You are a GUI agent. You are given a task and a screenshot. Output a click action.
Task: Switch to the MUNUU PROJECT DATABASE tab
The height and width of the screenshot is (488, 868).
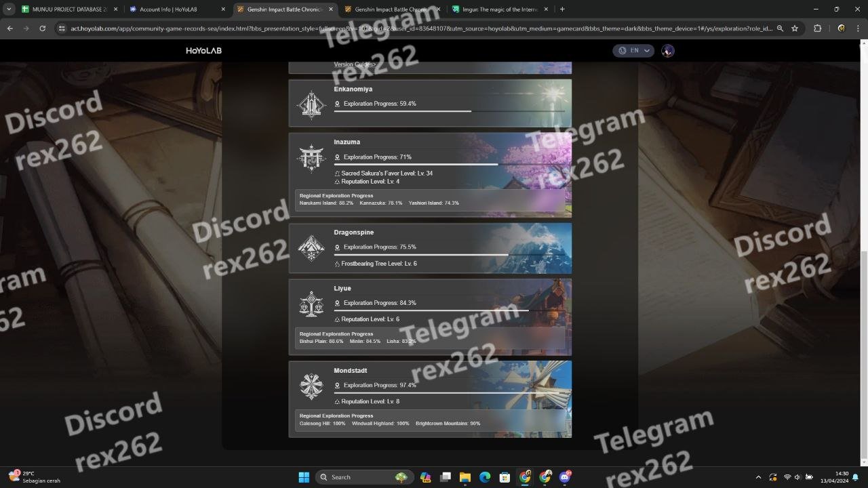click(x=68, y=9)
